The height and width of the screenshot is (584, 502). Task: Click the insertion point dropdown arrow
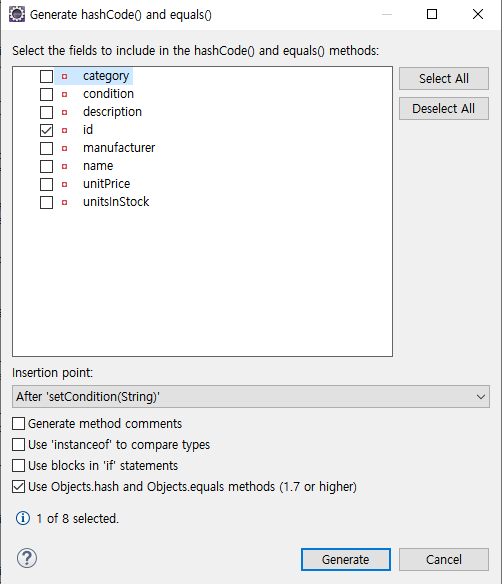480,397
